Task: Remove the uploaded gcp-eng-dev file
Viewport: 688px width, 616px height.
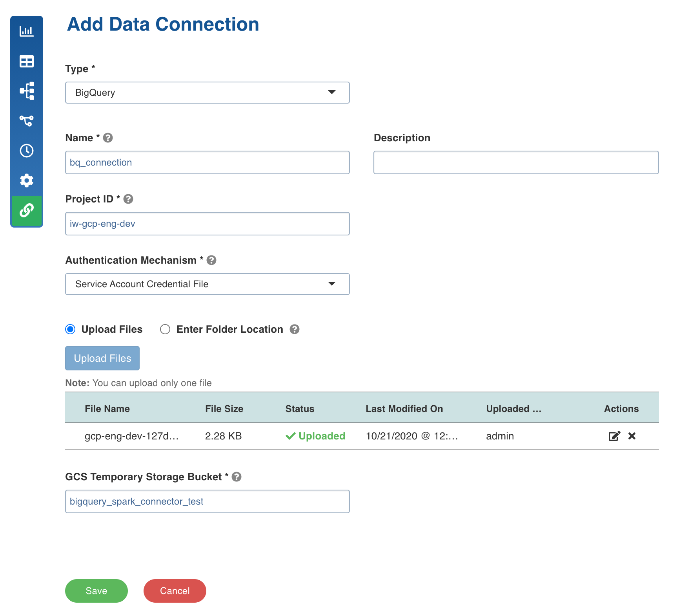Action: tap(632, 436)
